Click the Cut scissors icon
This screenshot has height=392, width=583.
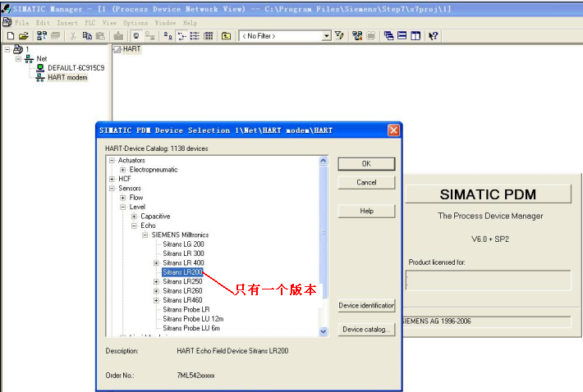[73, 35]
